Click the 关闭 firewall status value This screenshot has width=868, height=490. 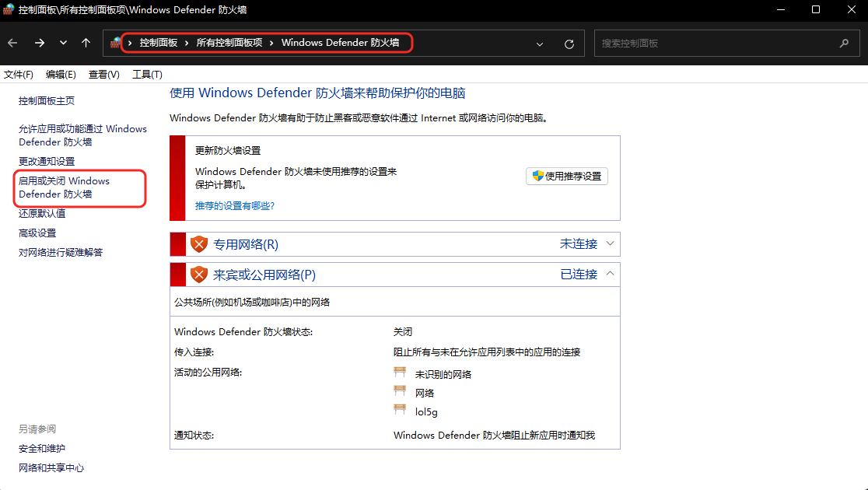pyautogui.click(x=403, y=332)
